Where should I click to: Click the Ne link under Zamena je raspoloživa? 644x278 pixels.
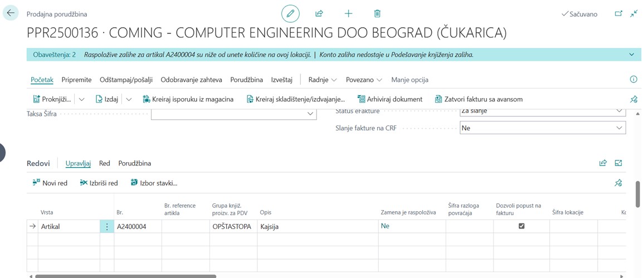click(x=385, y=226)
